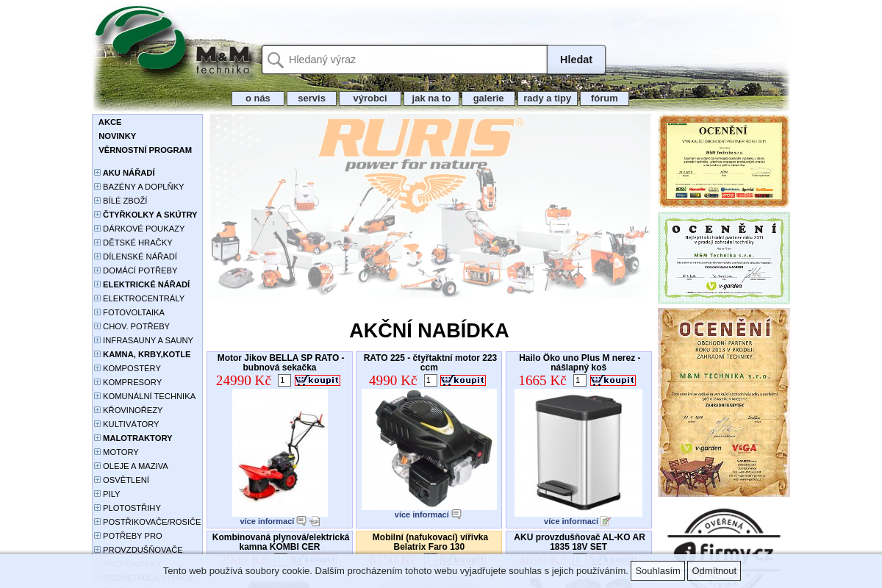Click note icon under Hailo Öko bin

click(x=606, y=521)
